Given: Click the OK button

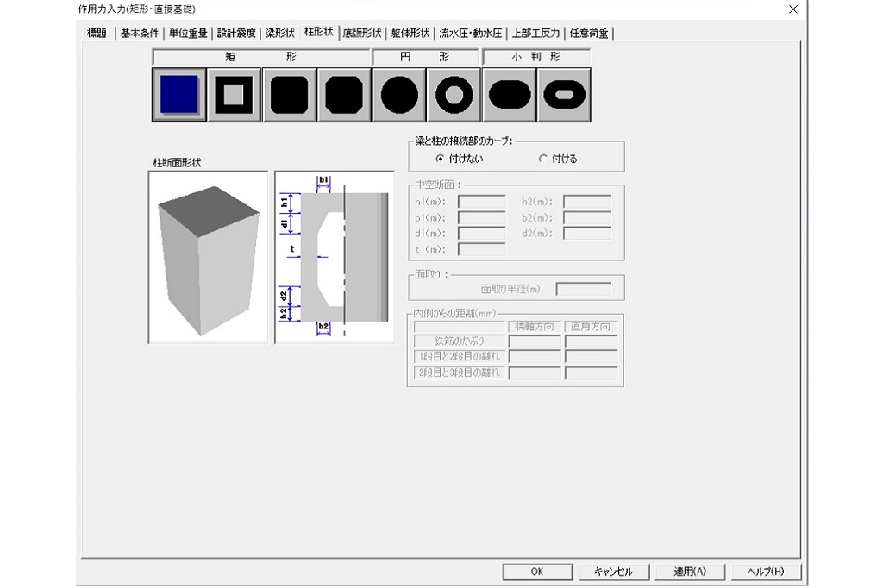Looking at the screenshot, I should (537, 572).
